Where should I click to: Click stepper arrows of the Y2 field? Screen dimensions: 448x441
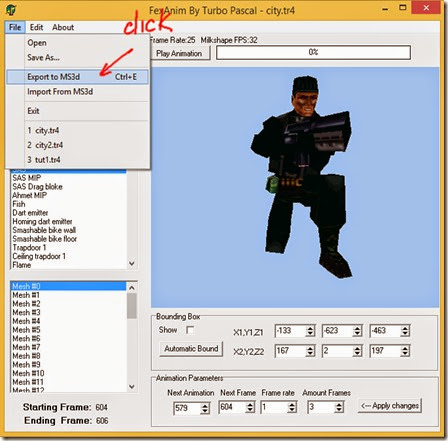tap(357, 351)
